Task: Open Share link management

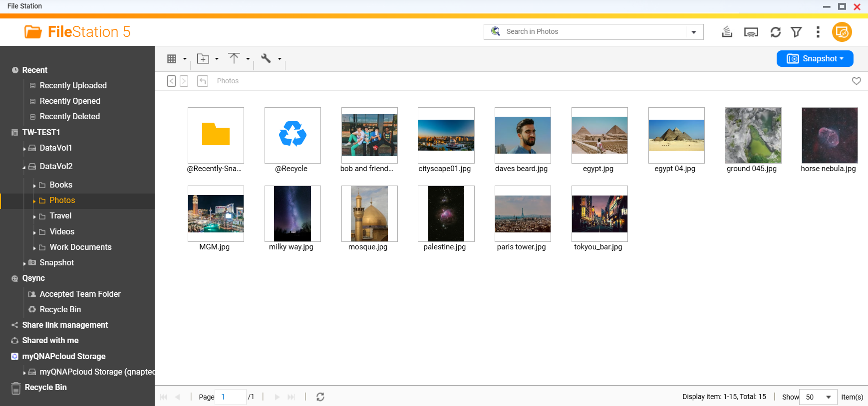Action: pos(65,325)
